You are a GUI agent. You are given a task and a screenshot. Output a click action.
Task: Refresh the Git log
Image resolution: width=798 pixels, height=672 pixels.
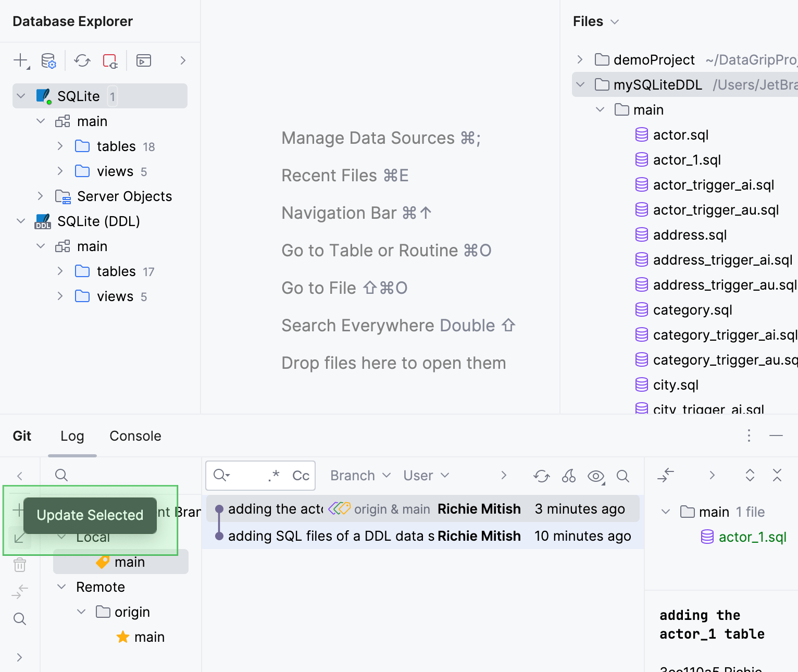click(x=541, y=476)
